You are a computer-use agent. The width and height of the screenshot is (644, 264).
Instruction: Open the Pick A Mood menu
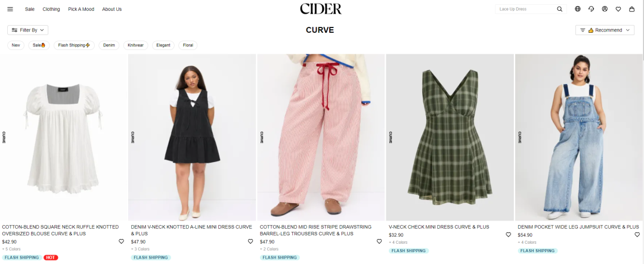click(81, 9)
